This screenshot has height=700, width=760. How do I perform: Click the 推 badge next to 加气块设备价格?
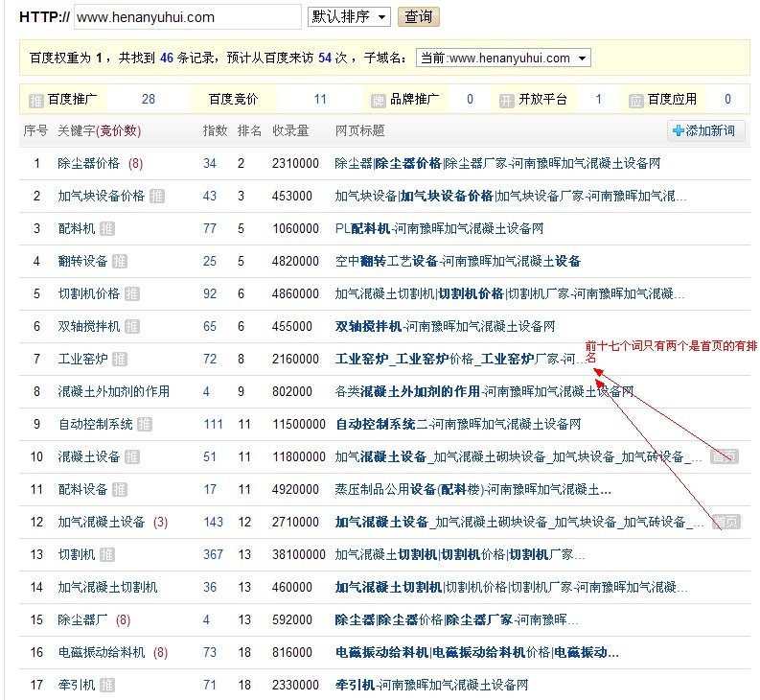coord(156,197)
